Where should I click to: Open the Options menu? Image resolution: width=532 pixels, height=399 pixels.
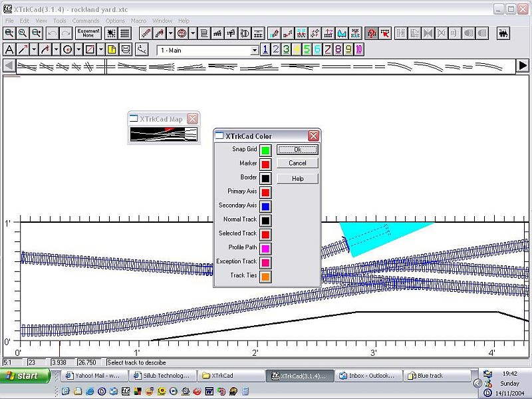coord(115,21)
